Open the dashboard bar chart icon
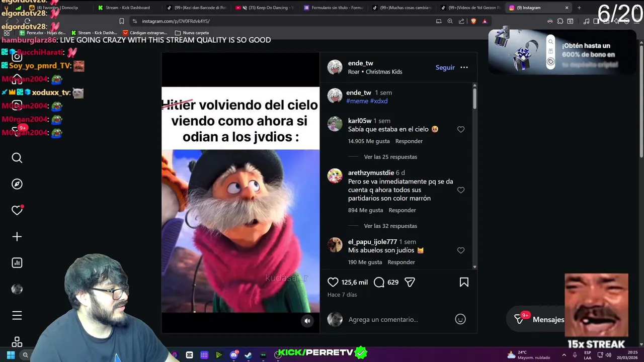Screen dimensions: 644x362 (x=17, y=262)
